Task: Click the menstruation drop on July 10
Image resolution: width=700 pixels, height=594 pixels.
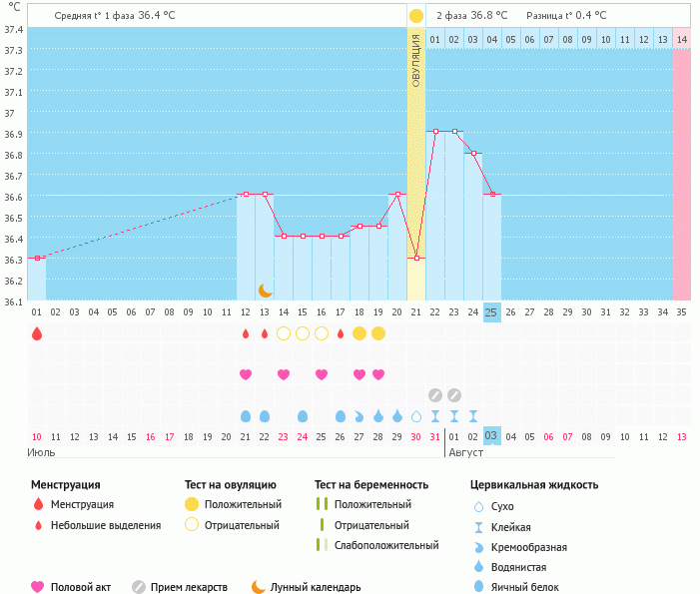Action: pyautogui.click(x=37, y=333)
